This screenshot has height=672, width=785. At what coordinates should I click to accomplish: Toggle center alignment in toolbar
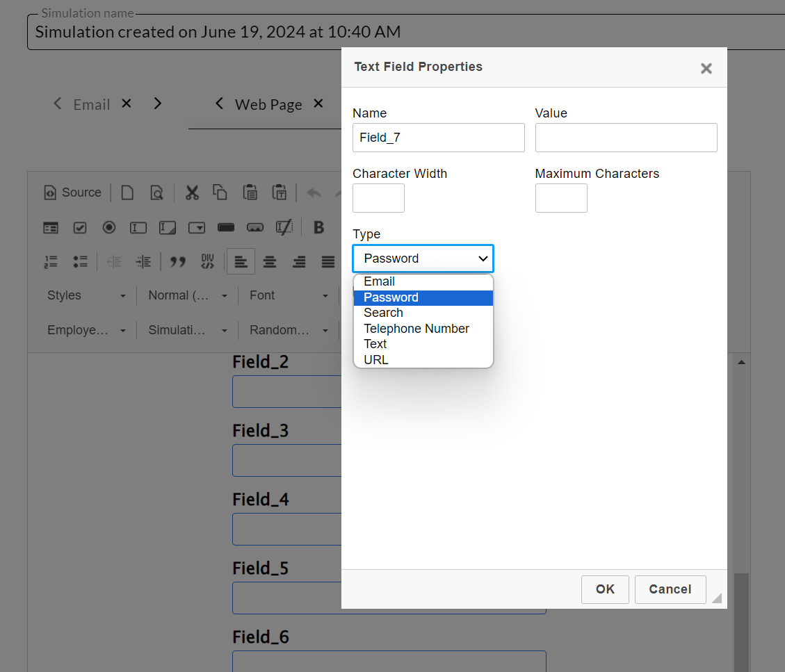click(270, 261)
